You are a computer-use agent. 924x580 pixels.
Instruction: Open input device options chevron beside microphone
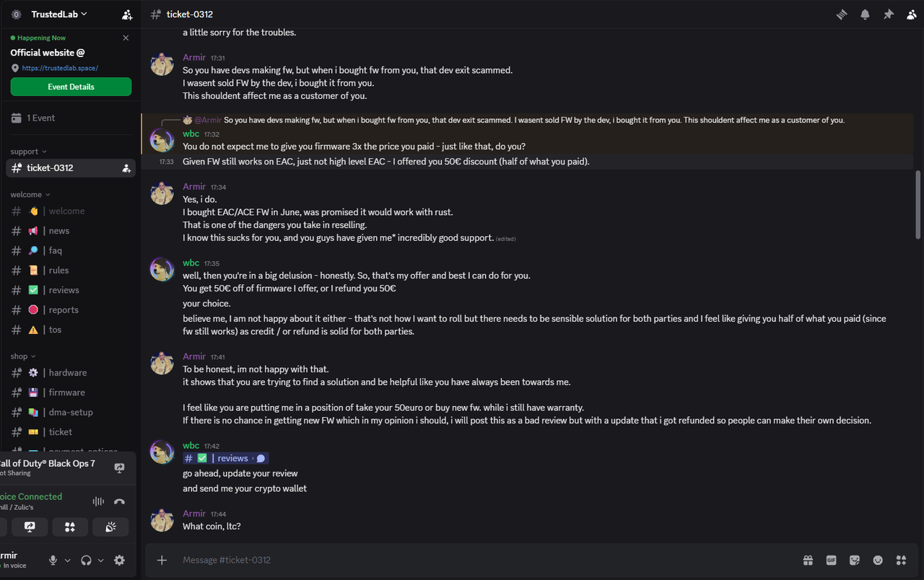68,561
